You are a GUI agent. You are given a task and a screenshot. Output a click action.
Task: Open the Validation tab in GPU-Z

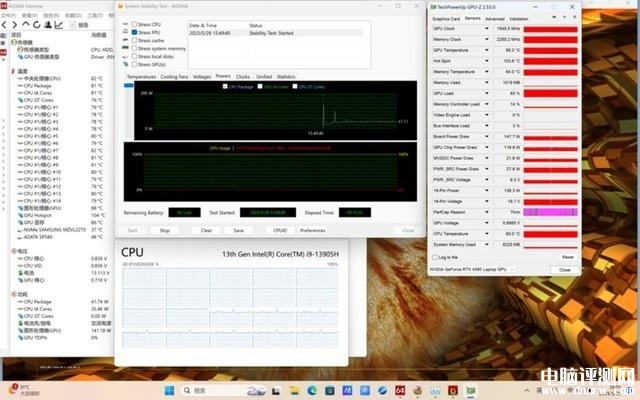pos(519,19)
